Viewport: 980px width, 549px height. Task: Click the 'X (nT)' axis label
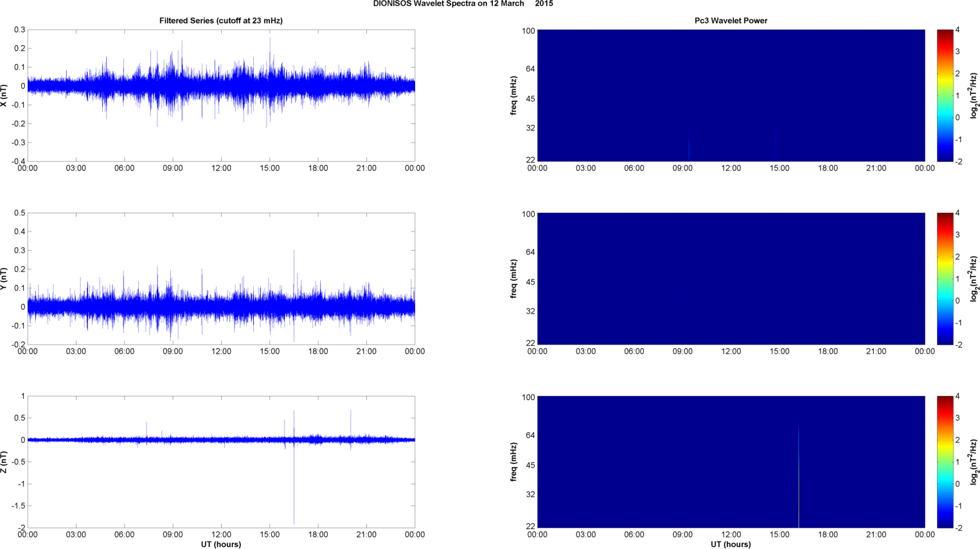(x=4, y=95)
